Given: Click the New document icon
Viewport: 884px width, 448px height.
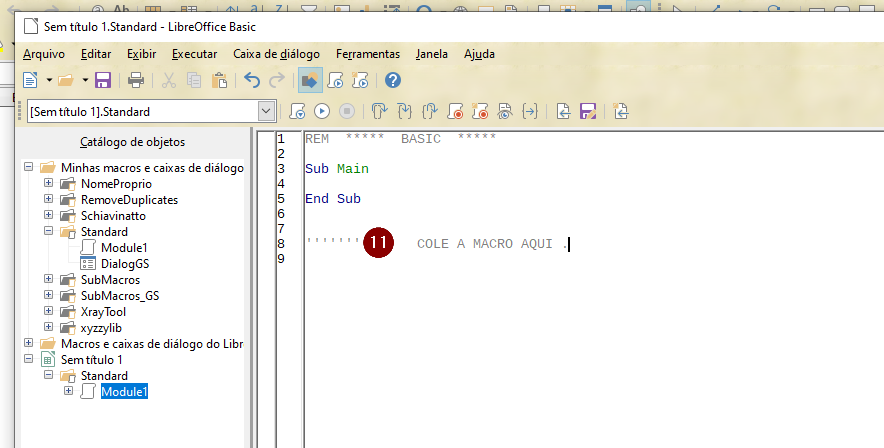Looking at the screenshot, I should coord(30,81).
